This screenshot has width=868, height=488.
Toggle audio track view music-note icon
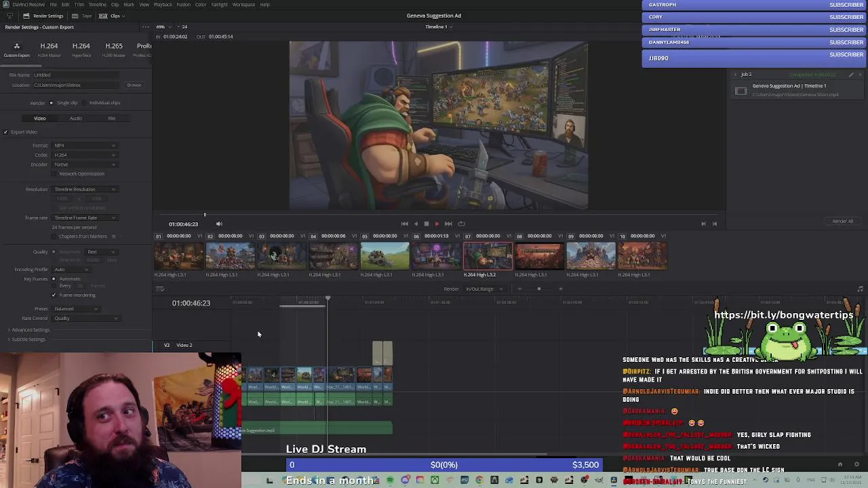pos(860,289)
